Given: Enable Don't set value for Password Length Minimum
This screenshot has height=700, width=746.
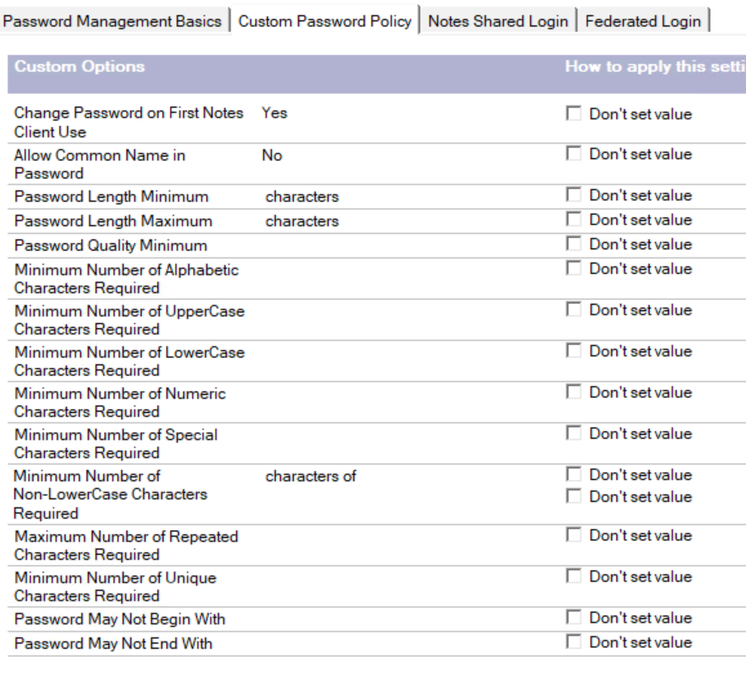Looking at the screenshot, I should (574, 195).
